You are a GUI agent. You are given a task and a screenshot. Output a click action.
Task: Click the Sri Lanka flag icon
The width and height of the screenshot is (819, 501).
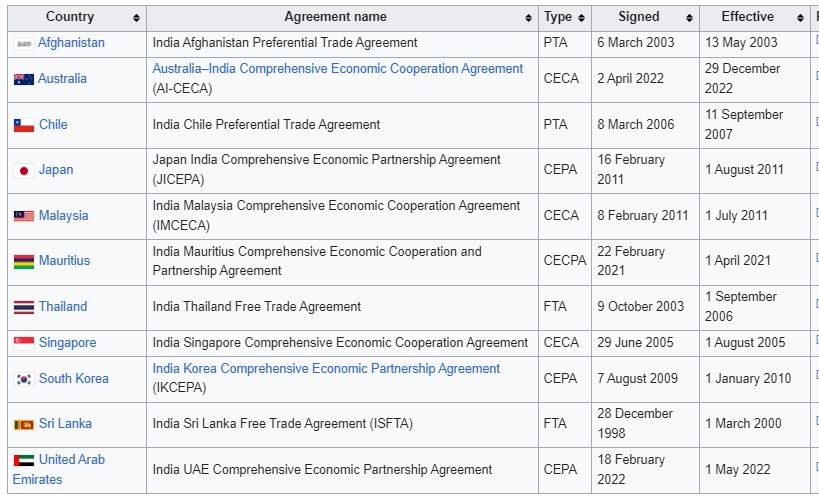[x=23, y=424]
